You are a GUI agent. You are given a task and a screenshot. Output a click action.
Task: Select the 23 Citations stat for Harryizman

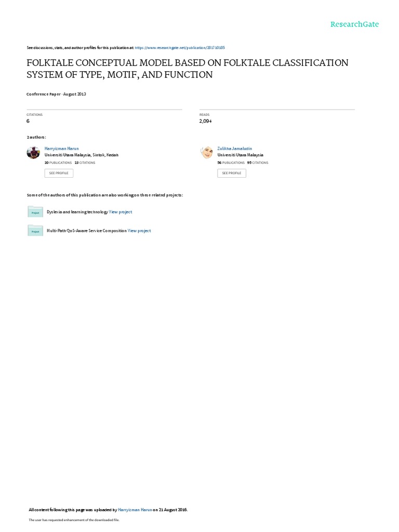[x=85, y=163]
